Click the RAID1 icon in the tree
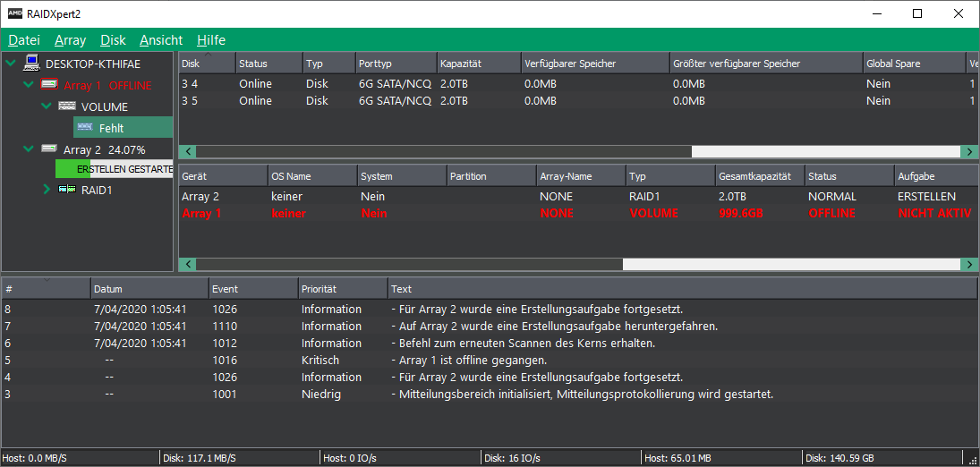The height and width of the screenshot is (467, 980). (x=67, y=190)
